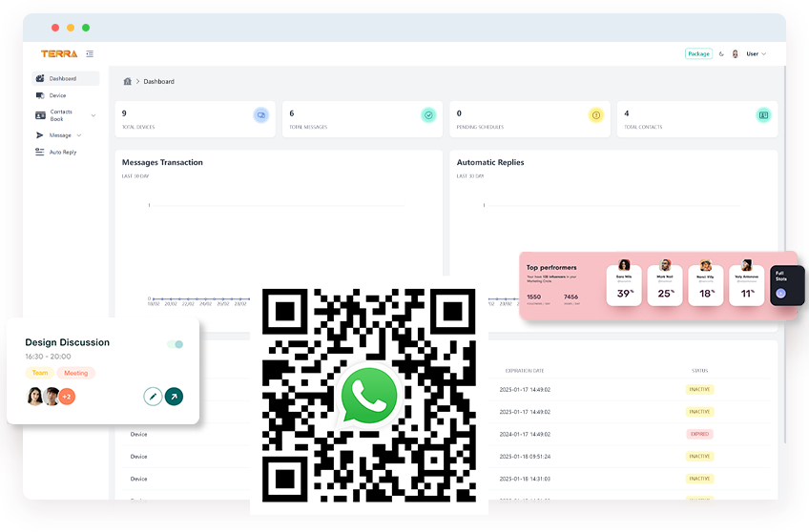Click the Dashboard sidebar icon
This screenshot has width=809, height=532.
pos(40,78)
